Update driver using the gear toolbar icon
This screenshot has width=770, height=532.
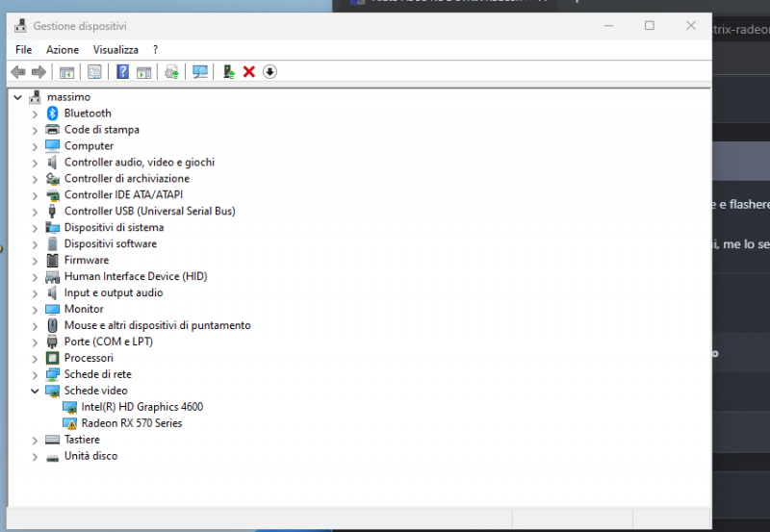click(172, 72)
